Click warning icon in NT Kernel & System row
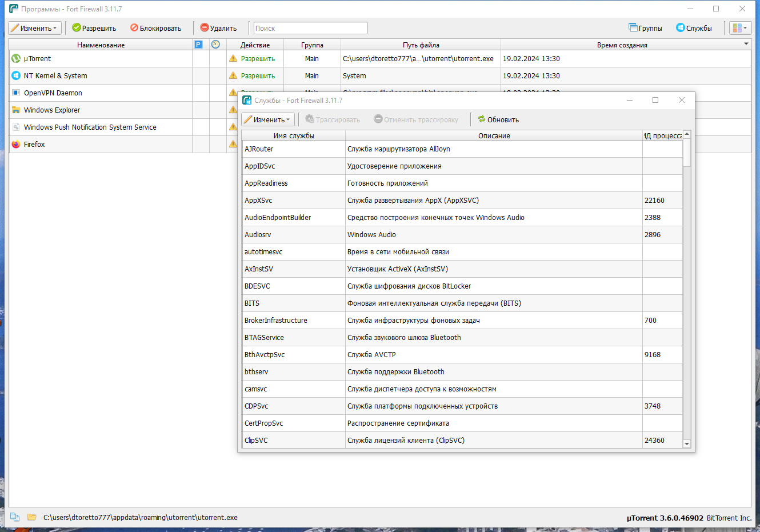The height and width of the screenshot is (532, 760). pyautogui.click(x=233, y=75)
